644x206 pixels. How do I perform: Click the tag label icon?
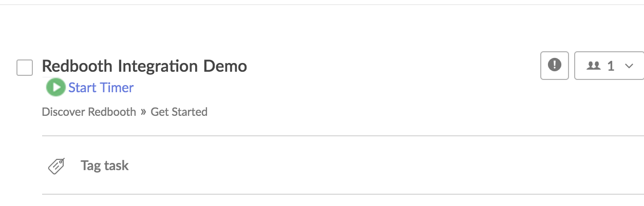point(56,166)
